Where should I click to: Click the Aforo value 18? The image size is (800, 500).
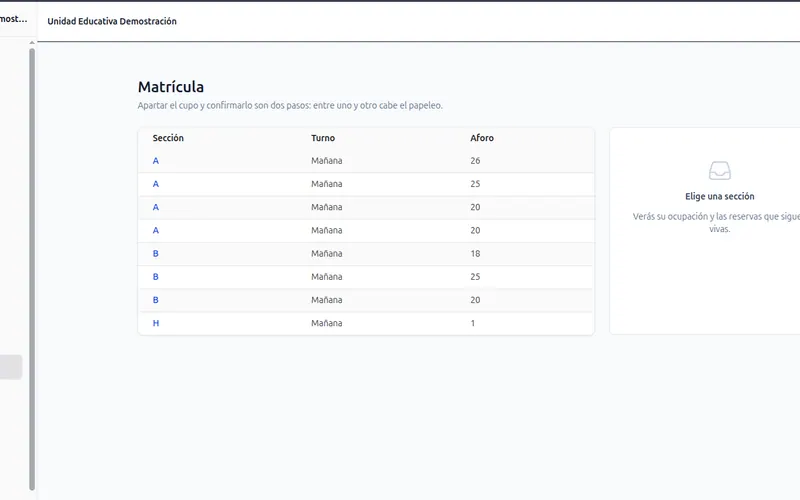[x=475, y=254]
